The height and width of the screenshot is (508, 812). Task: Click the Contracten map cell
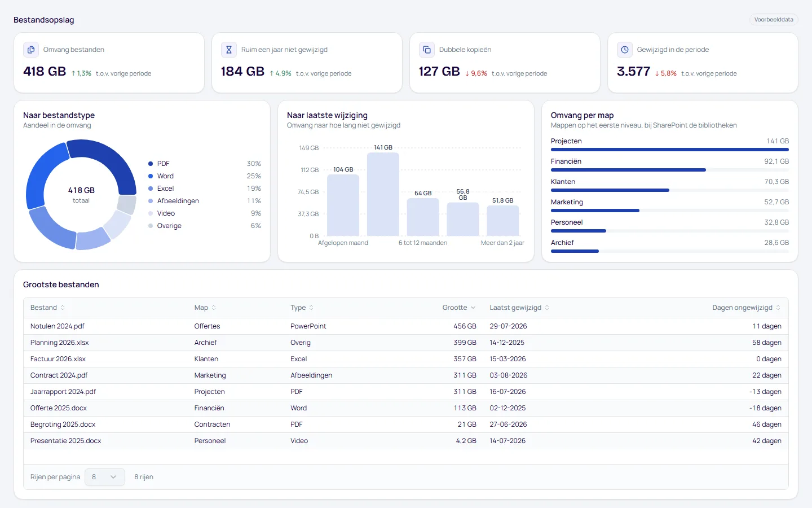(213, 424)
